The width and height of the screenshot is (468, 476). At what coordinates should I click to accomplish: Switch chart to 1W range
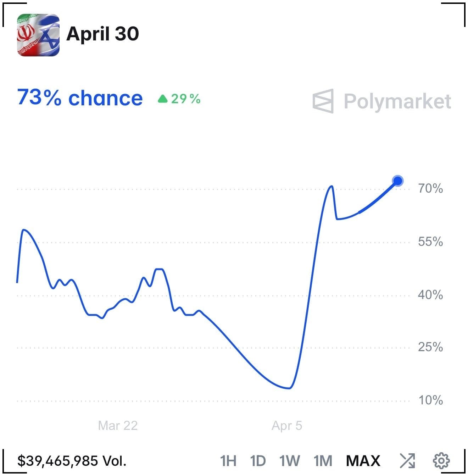(290, 461)
